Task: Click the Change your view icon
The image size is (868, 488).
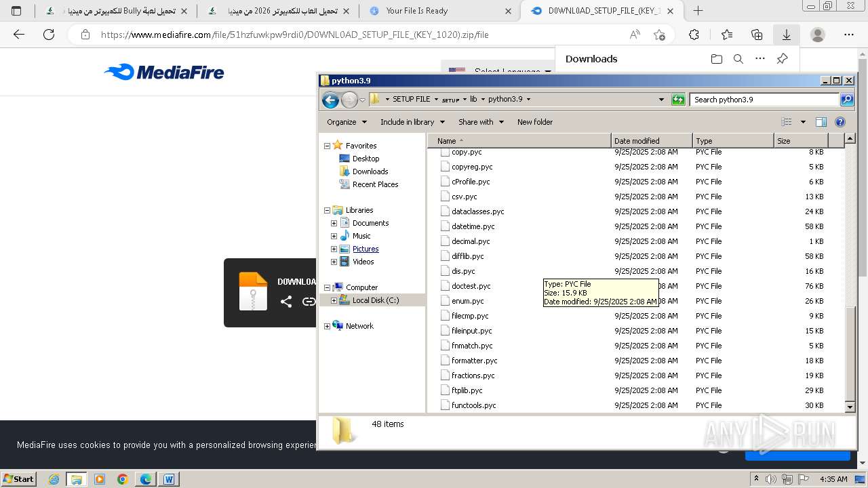Action: [x=787, y=122]
